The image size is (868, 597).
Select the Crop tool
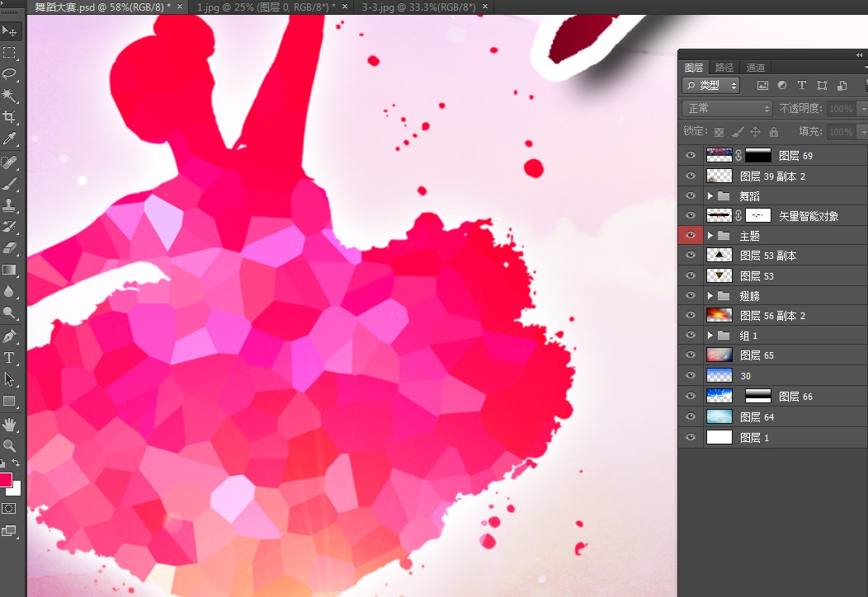(9, 117)
